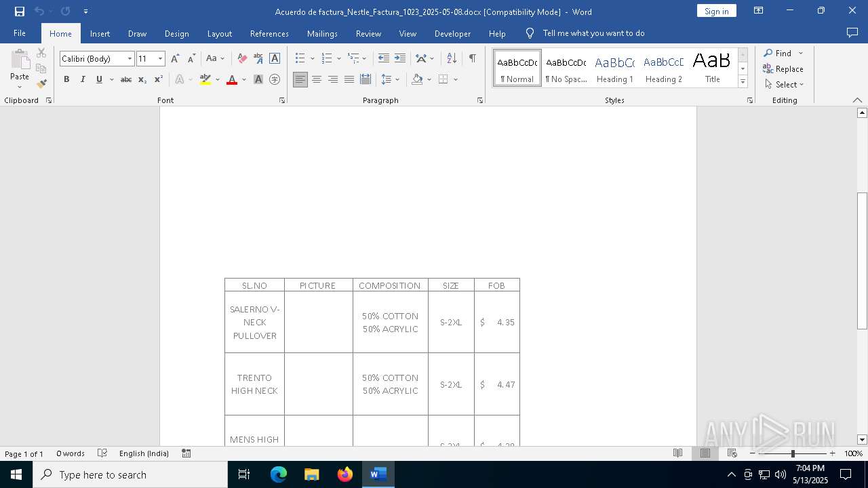Open File Explorer from the taskbar
The height and width of the screenshot is (488, 868).
312,474
